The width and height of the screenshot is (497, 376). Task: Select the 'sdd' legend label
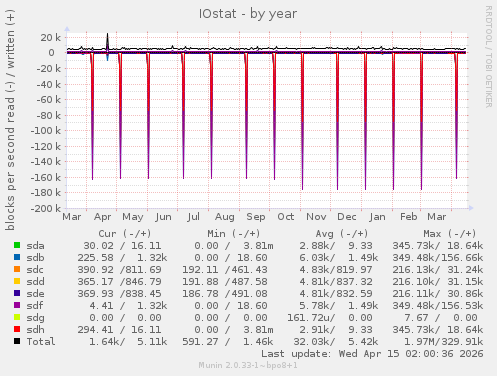(x=35, y=282)
